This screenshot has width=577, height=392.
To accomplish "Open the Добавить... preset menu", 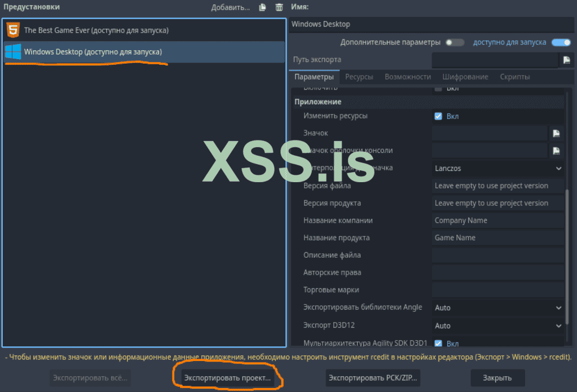I will tap(230, 7).
